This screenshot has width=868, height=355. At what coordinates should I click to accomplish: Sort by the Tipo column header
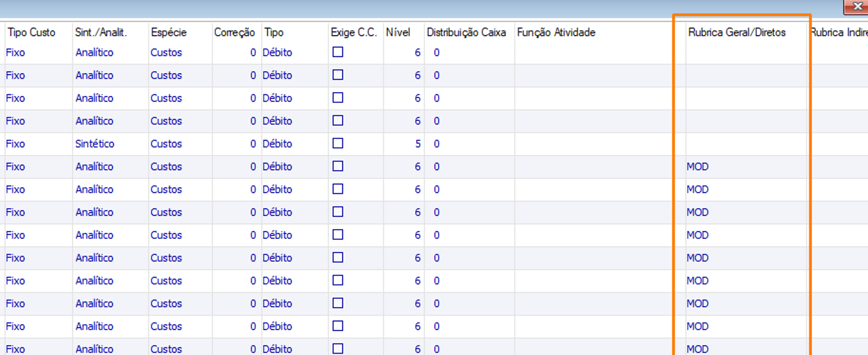pos(274,32)
